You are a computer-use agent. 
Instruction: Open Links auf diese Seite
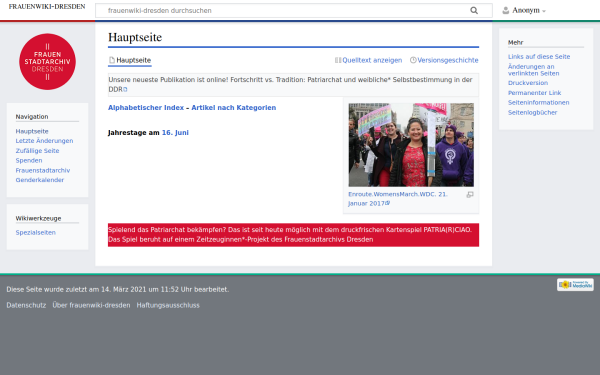coord(539,57)
